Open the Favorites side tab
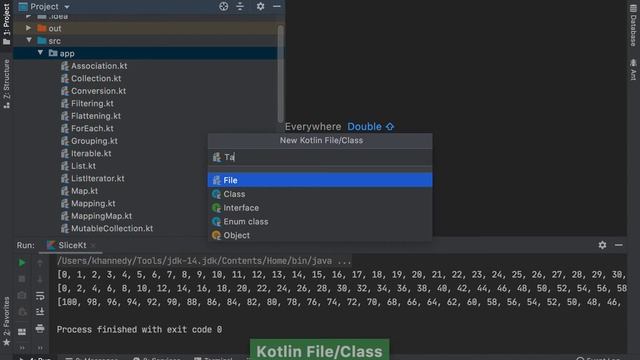Viewport: 640px width, 360px height. pyautogui.click(x=7, y=321)
